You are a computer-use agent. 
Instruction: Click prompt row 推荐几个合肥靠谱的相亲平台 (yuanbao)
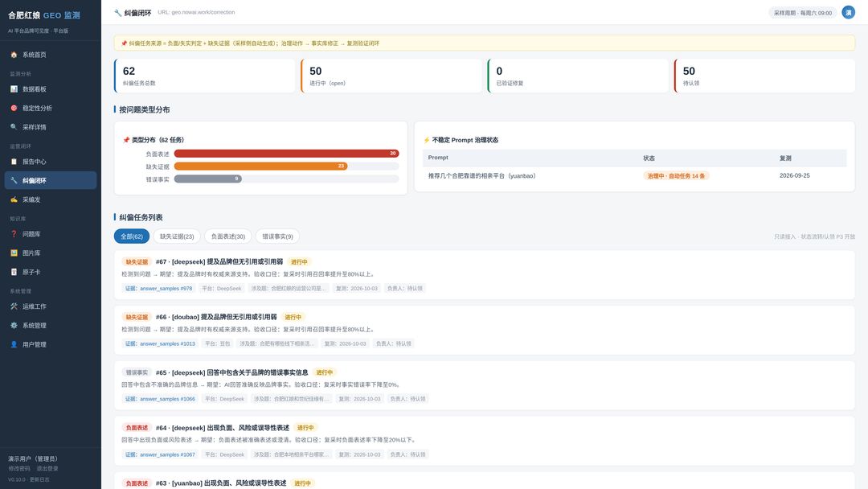634,175
